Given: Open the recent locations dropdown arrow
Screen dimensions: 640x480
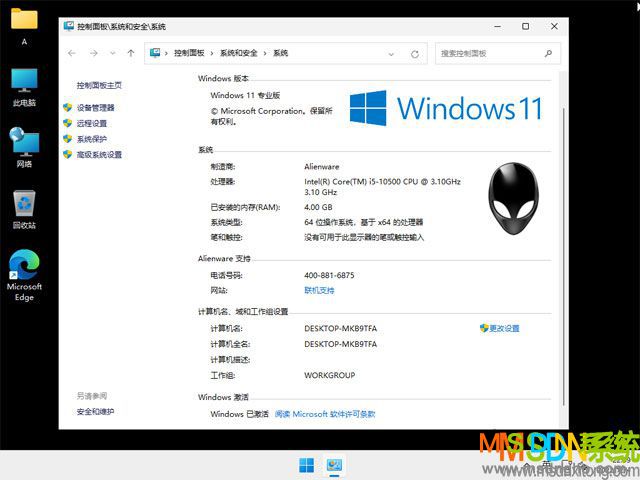Looking at the screenshot, I should [x=113, y=53].
